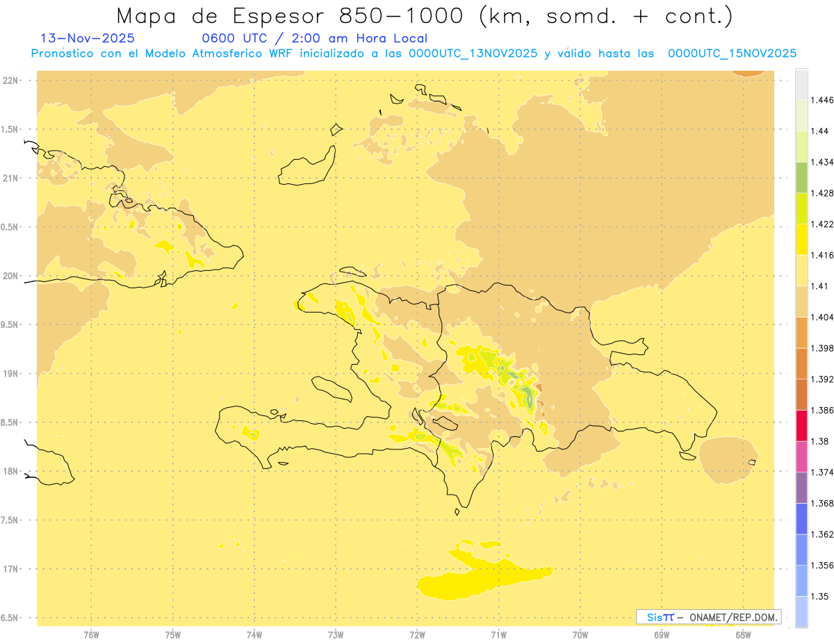Click the legend value '1.398'
Screen dimensions: 834x644
click(x=821, y=348)
